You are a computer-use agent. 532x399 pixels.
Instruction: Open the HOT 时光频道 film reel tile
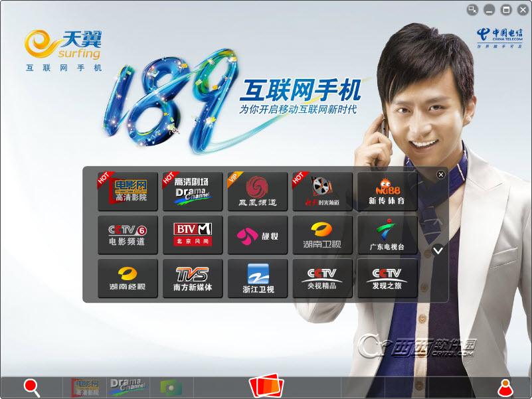[x=322, y=191]
